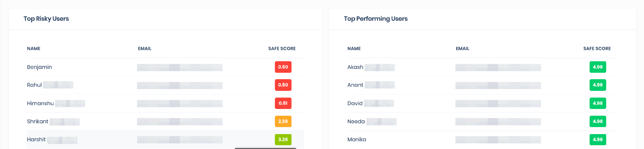Click Anant's 4.96 score badge
The width and height of the screenshot is (644, 149).
(598, 85)
